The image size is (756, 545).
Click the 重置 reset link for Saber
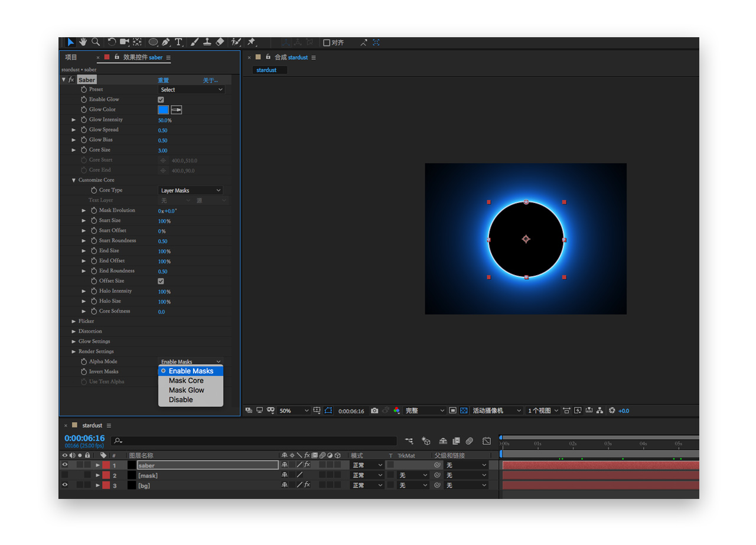point(164,80)
